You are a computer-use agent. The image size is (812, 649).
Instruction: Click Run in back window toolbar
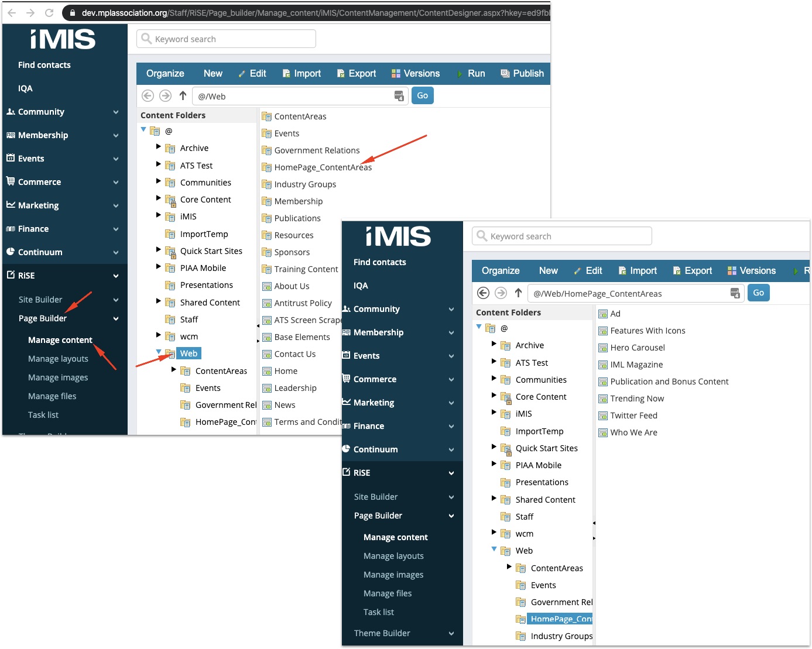pos(471,73)
